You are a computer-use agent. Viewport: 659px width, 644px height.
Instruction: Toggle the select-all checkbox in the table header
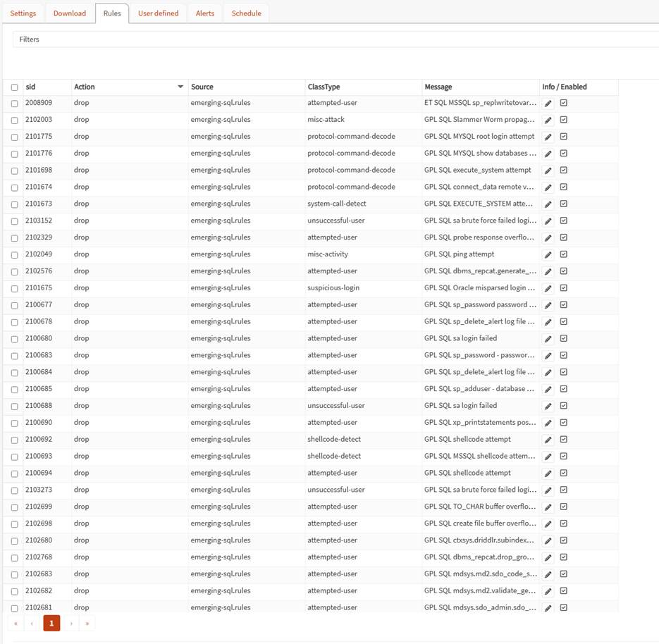coord(15,87)
